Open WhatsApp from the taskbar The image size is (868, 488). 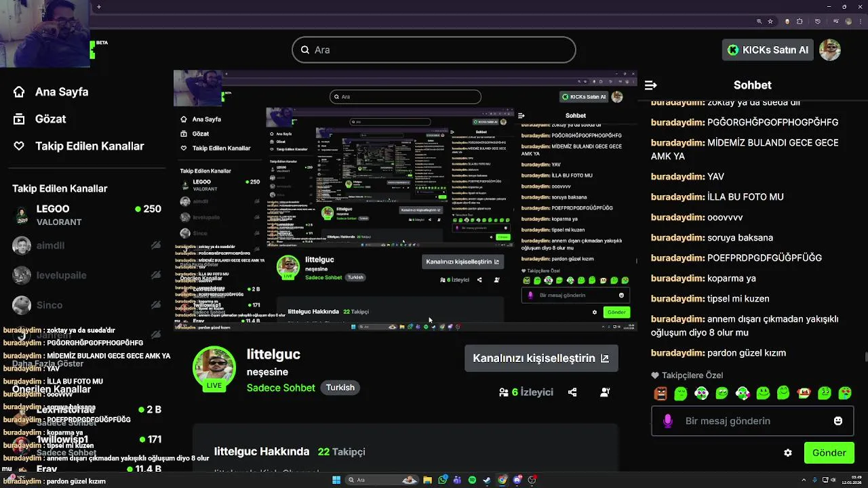[443, 480]
